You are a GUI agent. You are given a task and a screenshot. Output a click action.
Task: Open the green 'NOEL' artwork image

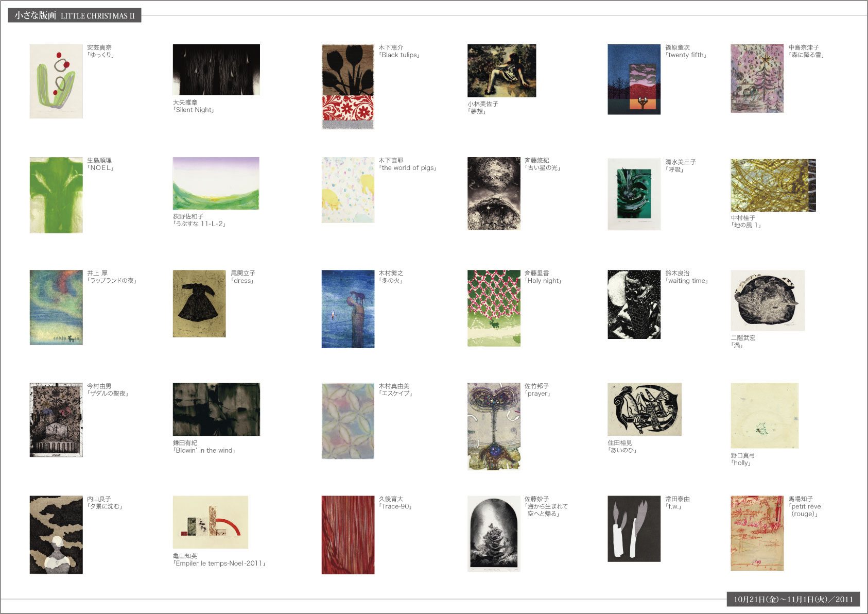[56, 195]
